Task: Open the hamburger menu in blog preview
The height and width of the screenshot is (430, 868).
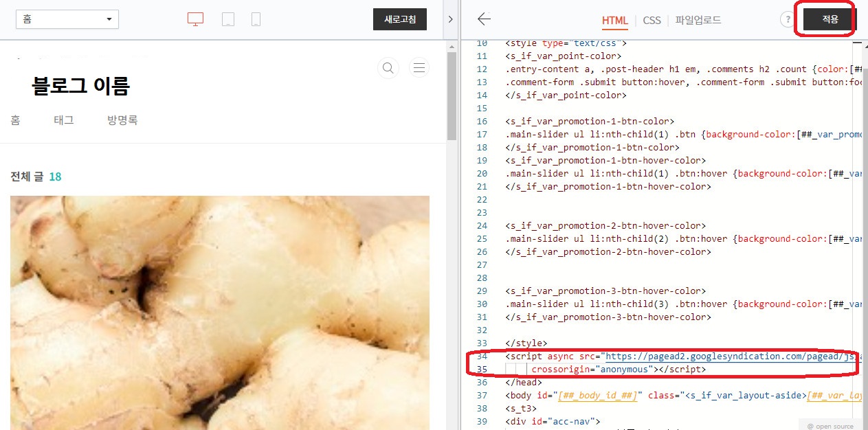Action: (419, 67)
